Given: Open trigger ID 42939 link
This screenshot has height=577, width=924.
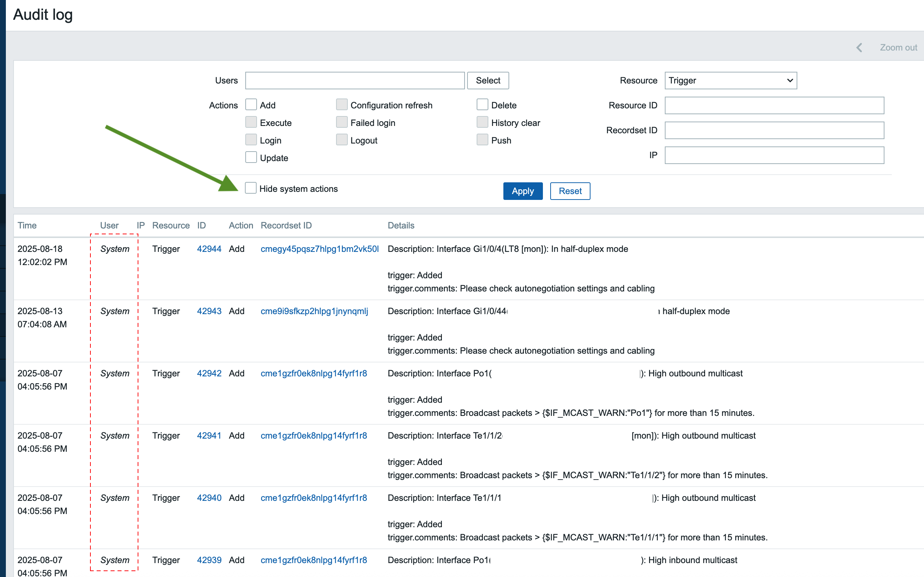Looking at the screenshot, I should pyautogui.click(x=209, y=560).
